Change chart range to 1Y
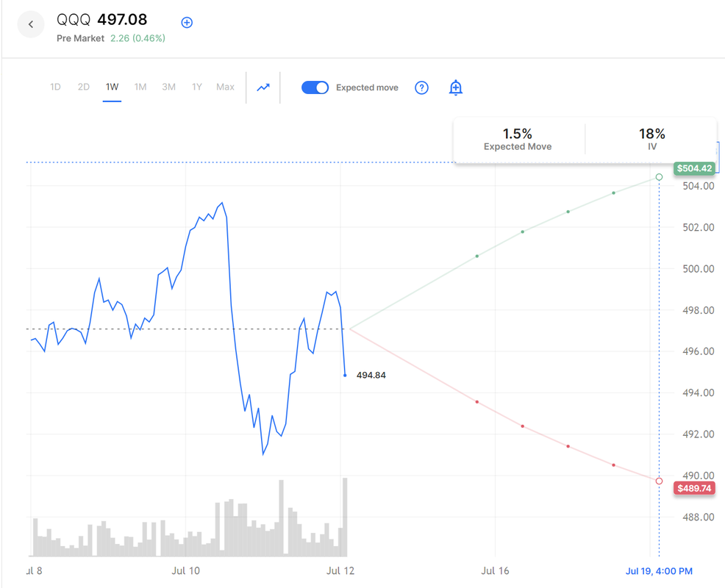This screenshot has width=725, height=588. pos(196,87)
